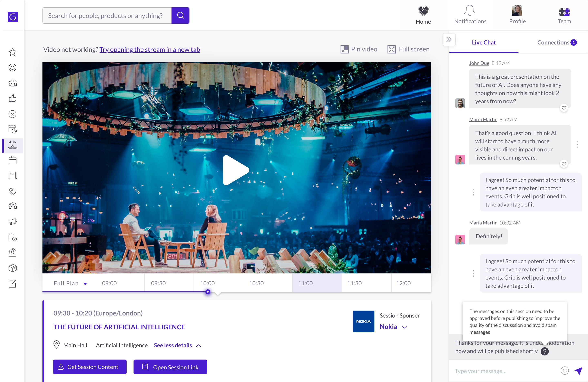The image size is (588, 382).
Task: Open the stream in a new tab link
Action: [x=149, y=50]
